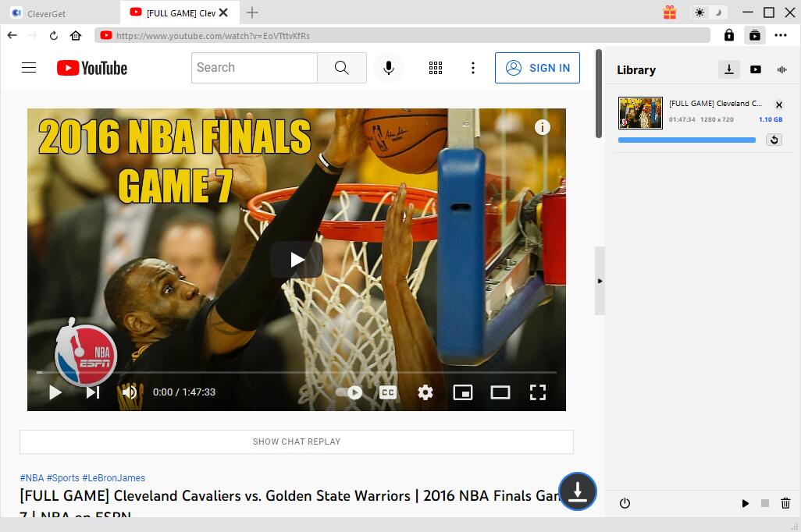Click the gift box icon in title bar
The image size is (801, 532).
(669, 12)
